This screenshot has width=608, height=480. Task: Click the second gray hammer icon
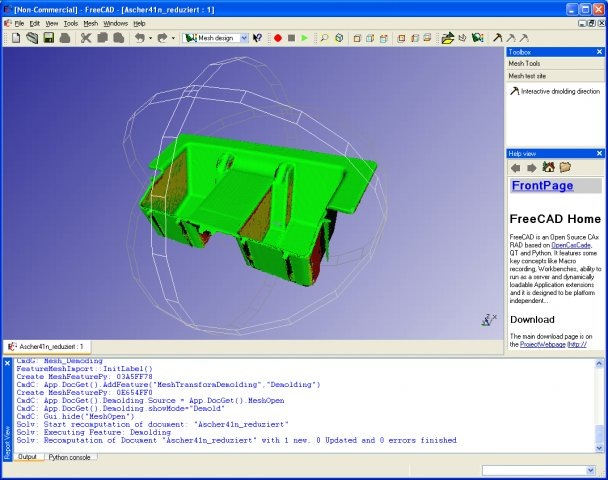pos(511,38)
